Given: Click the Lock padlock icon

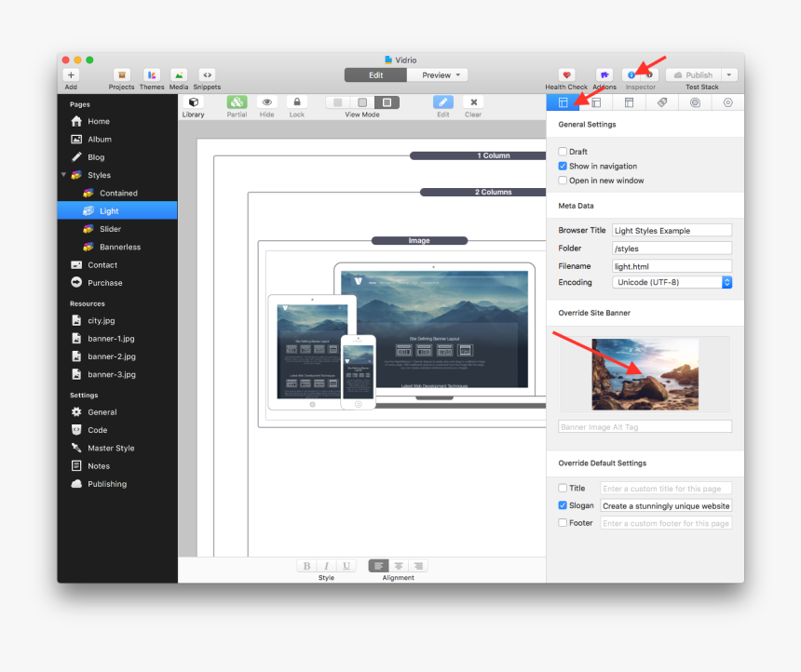Looking at the screenshot, I should [x=296, y=102].
